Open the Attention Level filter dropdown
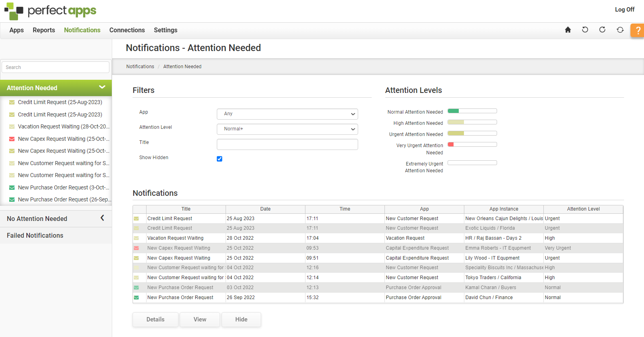Image resolution: width=644 pixels, height=337 pixels. 287,129
